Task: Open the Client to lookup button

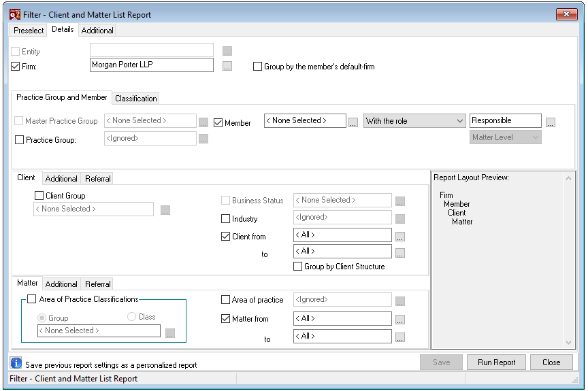Action: pyautogui.click(x=399, y=253)
